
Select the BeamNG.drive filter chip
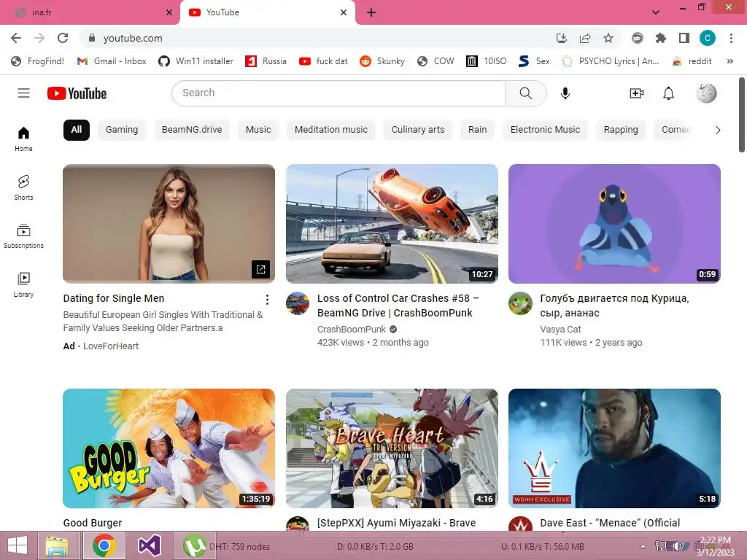(192, 130)
